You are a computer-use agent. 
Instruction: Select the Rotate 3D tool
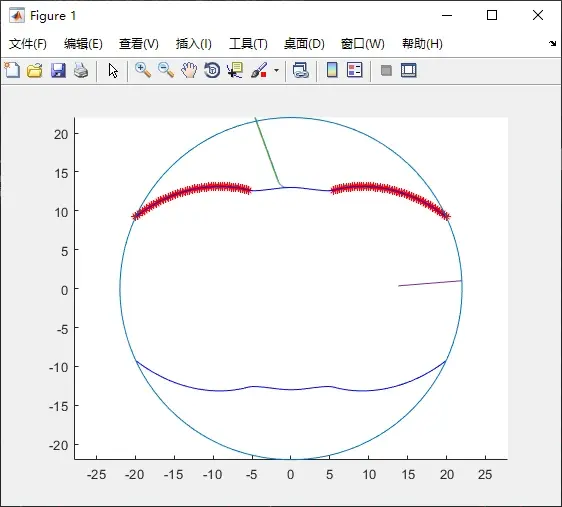[x=212, y=70]
